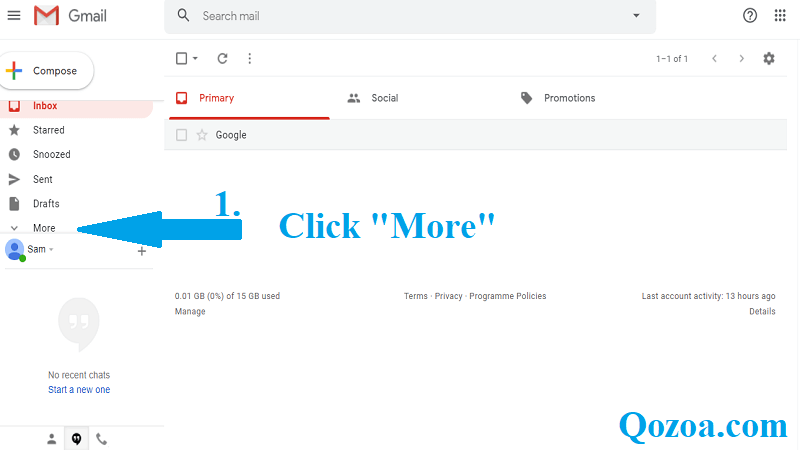The width and height of the screenshot is (800, 450).
Task: Click the Starred star icon in sidebar
Action: (x=14, y=130)
